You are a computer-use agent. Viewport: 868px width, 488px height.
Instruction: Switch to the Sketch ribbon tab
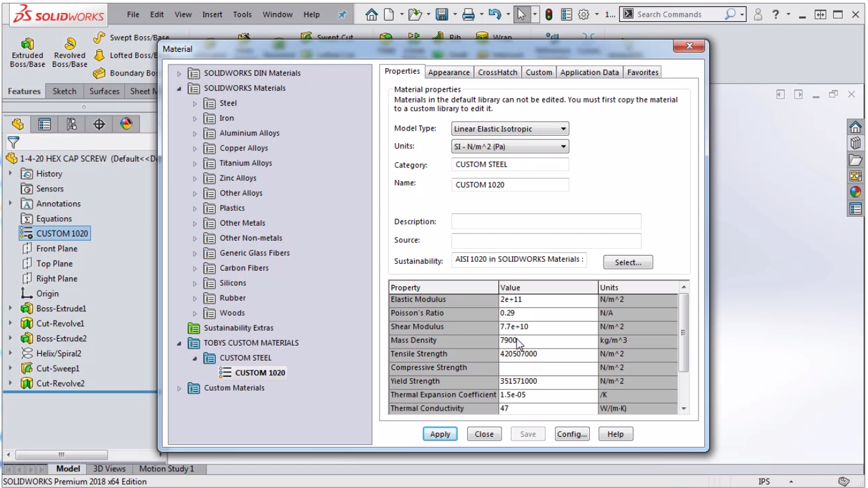pos(64,91)
